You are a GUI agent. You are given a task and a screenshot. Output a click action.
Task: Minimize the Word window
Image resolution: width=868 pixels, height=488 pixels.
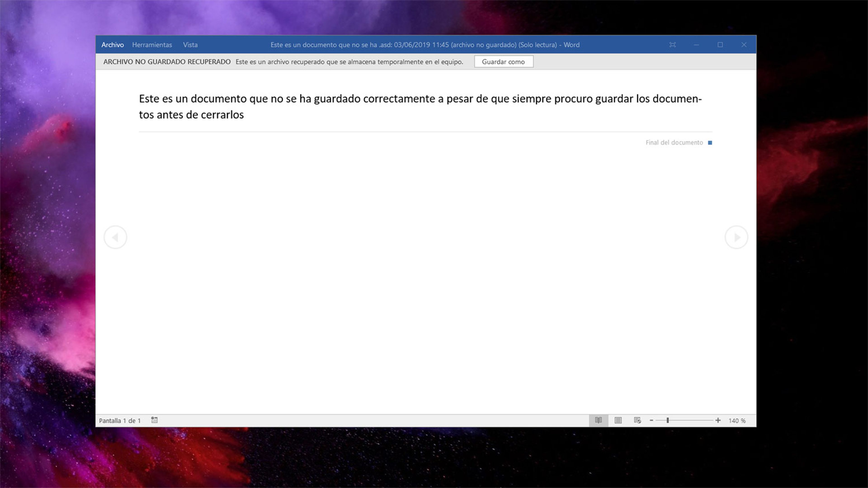pyautogui.click(x=696, y=45)
